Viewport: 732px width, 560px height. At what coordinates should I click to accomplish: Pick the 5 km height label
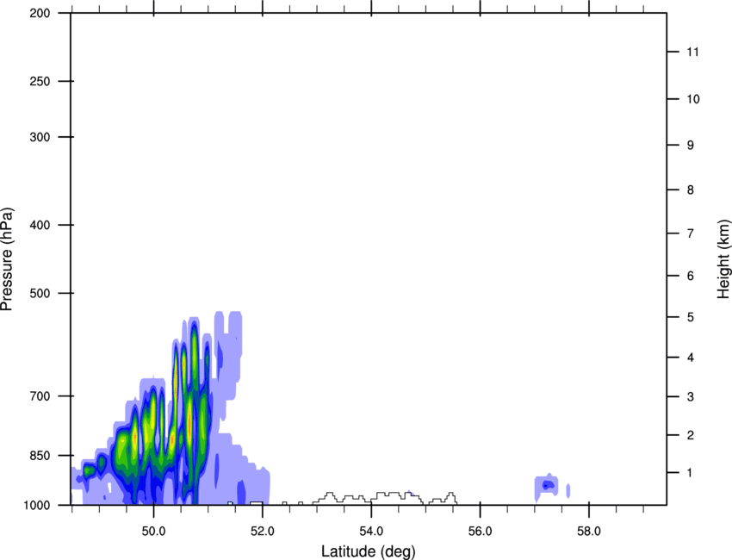(x=691, y=317)
